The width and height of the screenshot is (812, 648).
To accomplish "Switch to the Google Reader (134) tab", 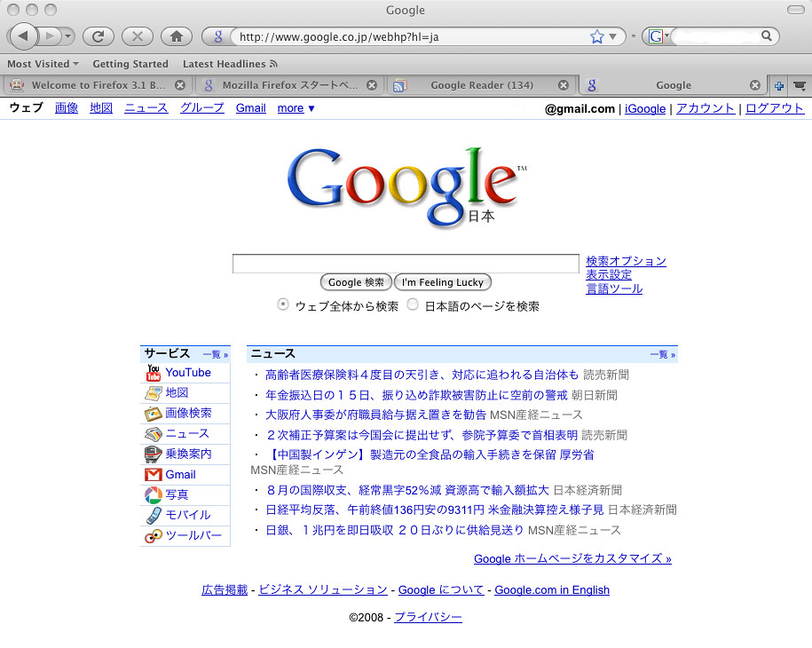I will coord(481,85).
